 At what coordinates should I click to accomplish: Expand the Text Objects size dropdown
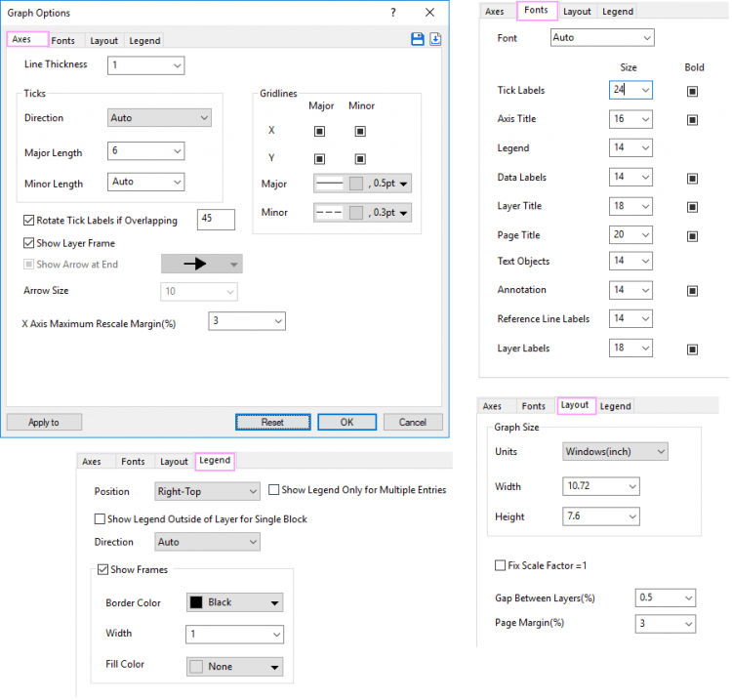click(630, 261)
